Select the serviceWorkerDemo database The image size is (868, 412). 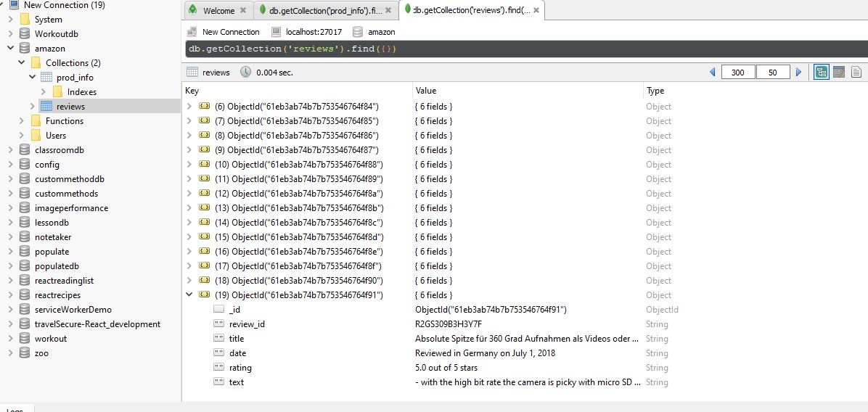point(73,310)
